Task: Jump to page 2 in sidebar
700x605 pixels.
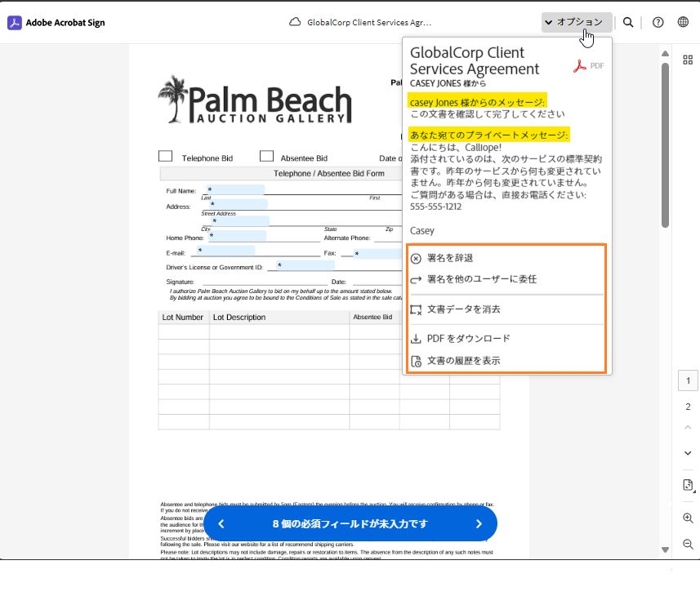Action: point(688,407)
